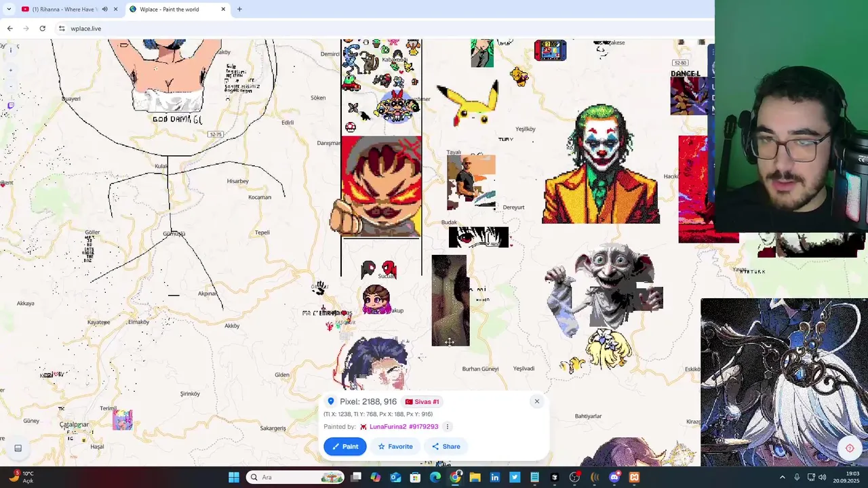The image size is (868, 488).
Task: Expand the tab search dropdown
Action: [9, 9]
